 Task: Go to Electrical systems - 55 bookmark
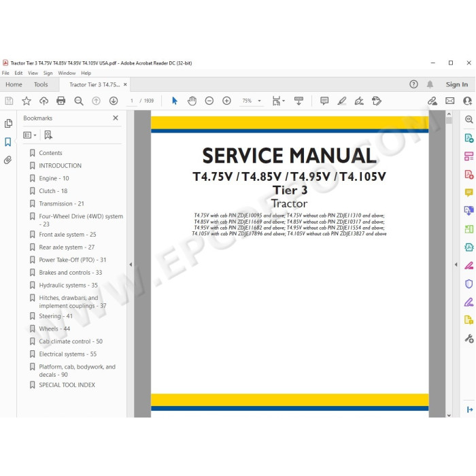pos(68,354)
